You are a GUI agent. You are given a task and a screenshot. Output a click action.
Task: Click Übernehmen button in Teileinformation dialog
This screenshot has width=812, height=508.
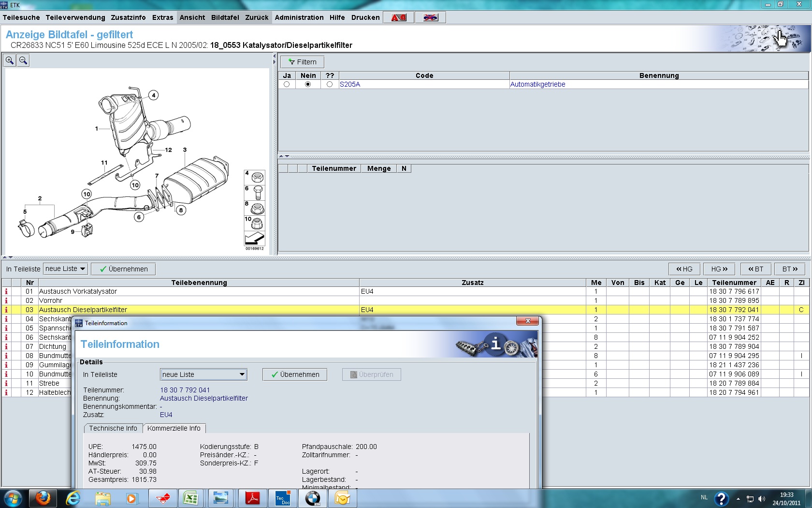point(295,374)
